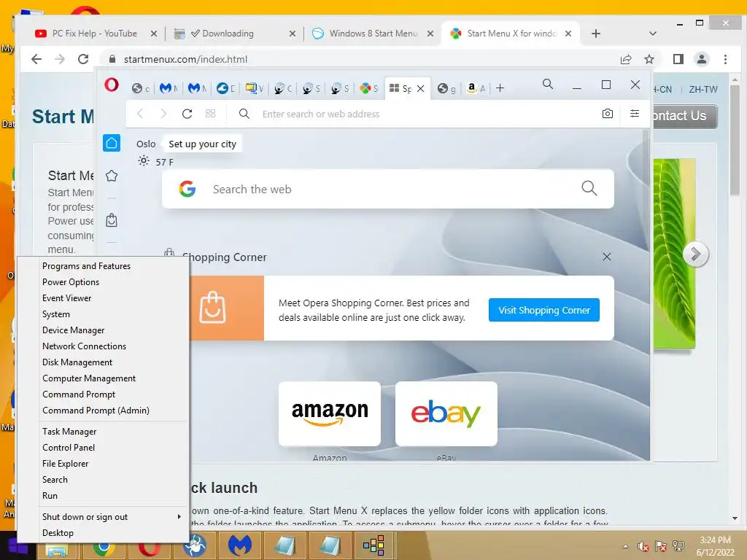Close the Downloading tab in Chrome
This screenshot has height=560, width=747.
[x=293, y=34]
